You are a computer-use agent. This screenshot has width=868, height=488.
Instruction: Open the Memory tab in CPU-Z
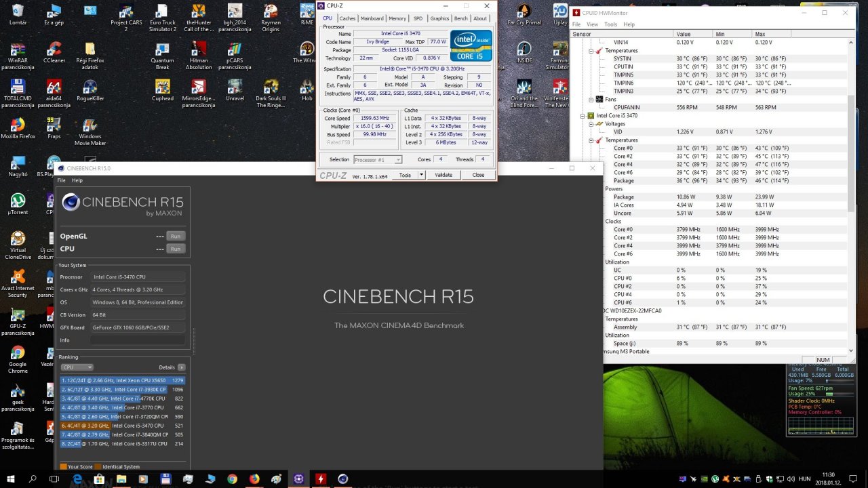coord(397,18)
